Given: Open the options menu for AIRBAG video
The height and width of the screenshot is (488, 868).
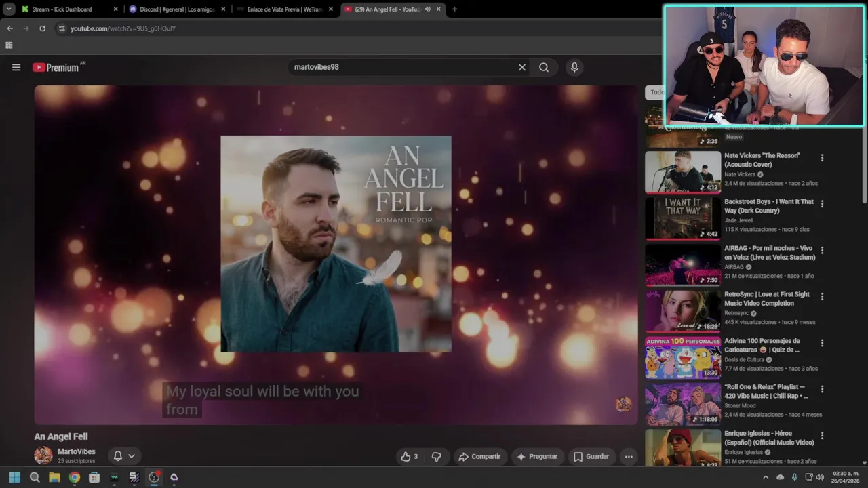Looking at the screenshot, I should coord(823,251).
